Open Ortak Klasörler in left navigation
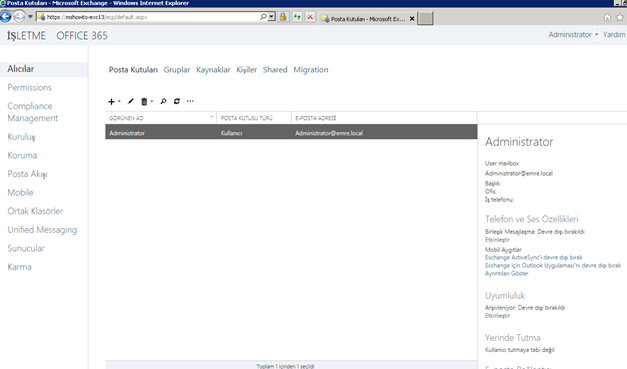 click(35, 211)
